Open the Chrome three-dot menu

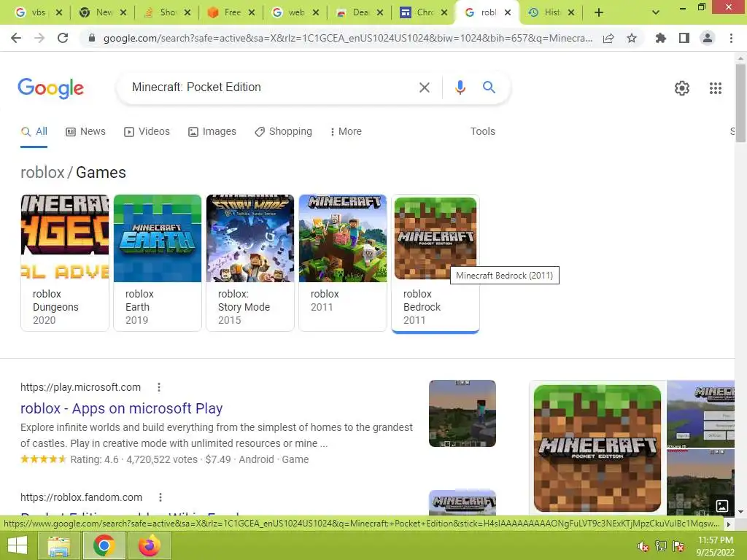point(731,38)
